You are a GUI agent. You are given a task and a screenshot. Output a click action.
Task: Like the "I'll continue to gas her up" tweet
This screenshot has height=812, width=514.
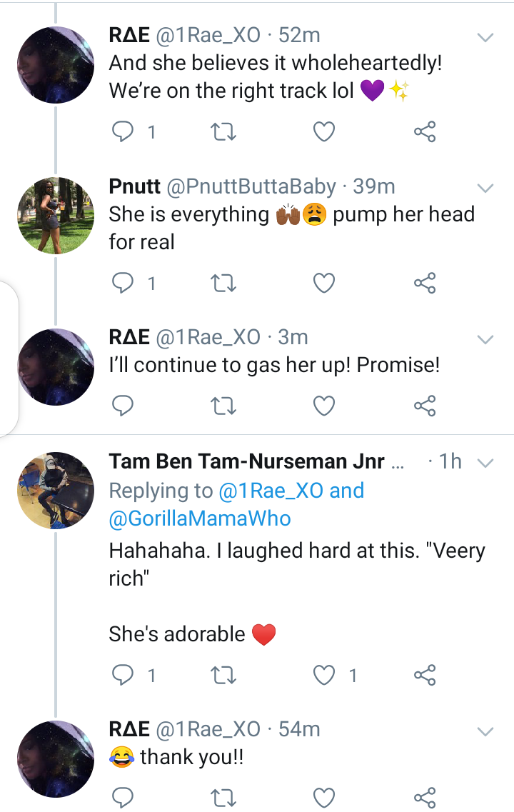coord(324,406)
